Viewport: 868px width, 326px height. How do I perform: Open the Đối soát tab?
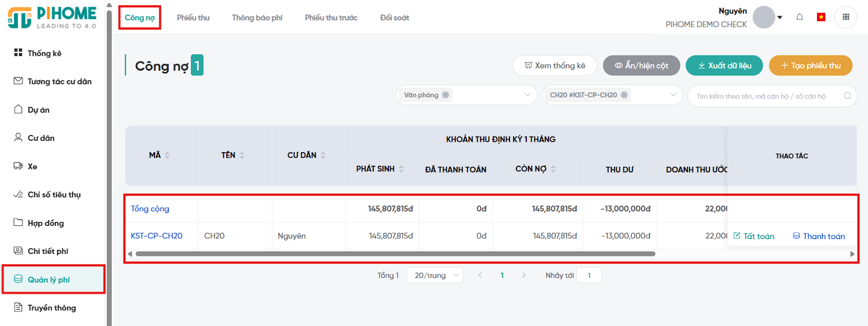[x=394, y=18]
